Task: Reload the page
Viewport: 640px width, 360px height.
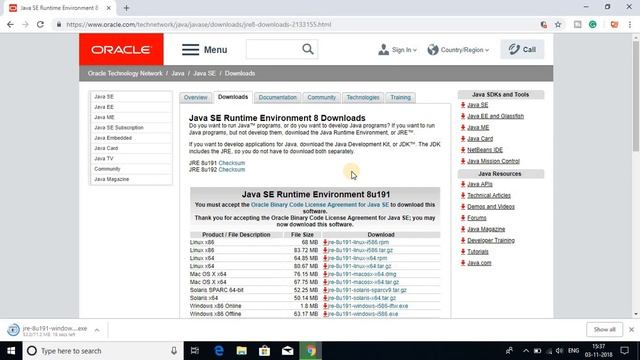Action: point(40,24)
